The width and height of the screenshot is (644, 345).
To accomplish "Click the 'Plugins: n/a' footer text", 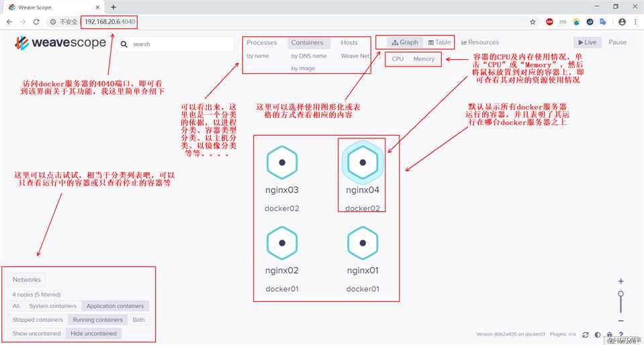I will (563, 334).
